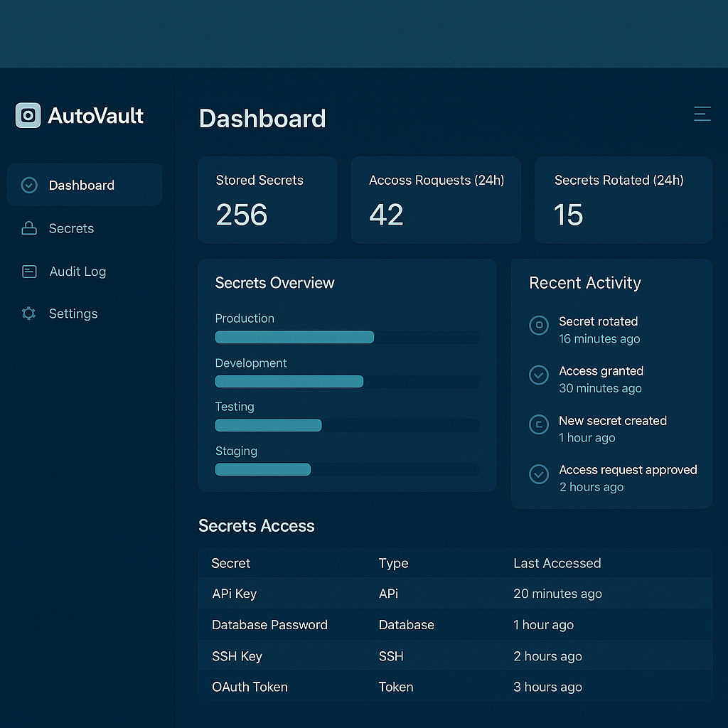Open Settings from the sidebar menu
The height and width of the screenshot is (728, 728).
click(x=73, y=314)
